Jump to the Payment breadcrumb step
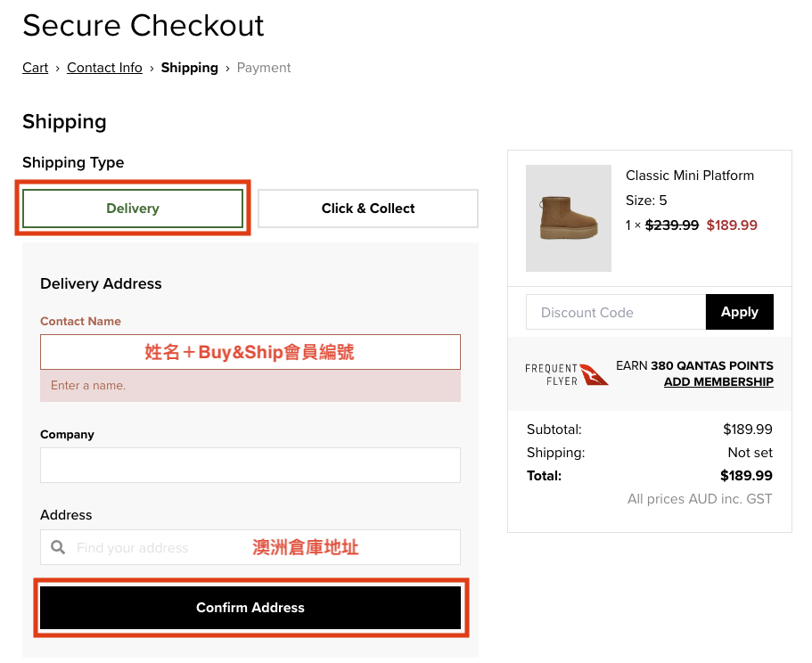Screen dimensions: 812x663 [264, 68]
